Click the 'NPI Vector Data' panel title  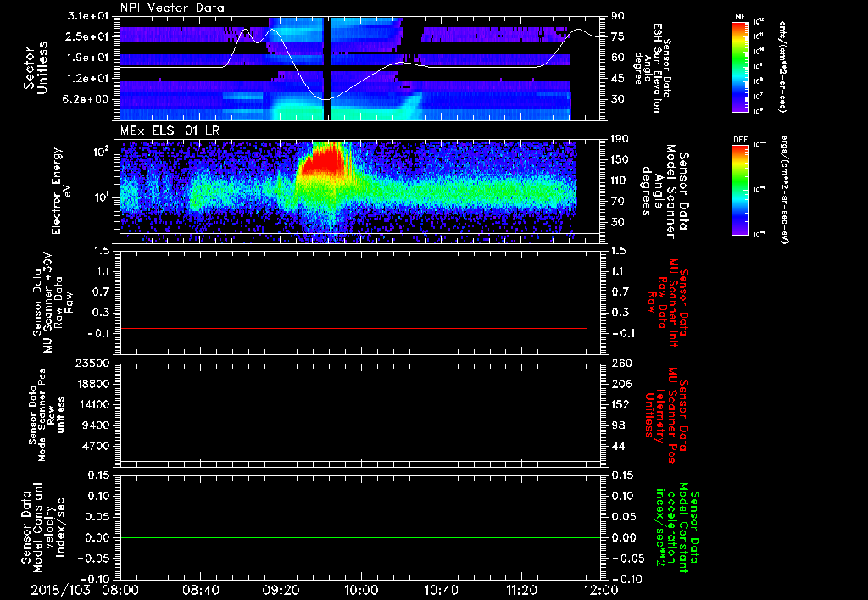coord(172,8)
